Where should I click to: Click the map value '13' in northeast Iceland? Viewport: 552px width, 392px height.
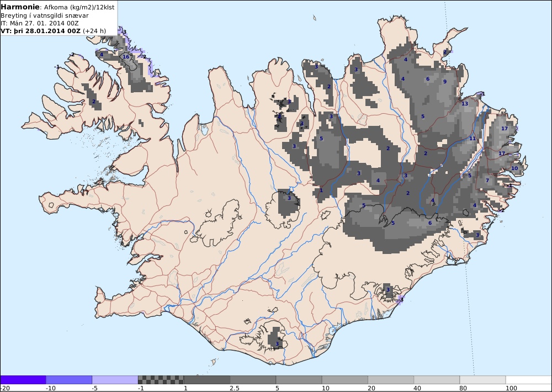(x=465, y=104)
